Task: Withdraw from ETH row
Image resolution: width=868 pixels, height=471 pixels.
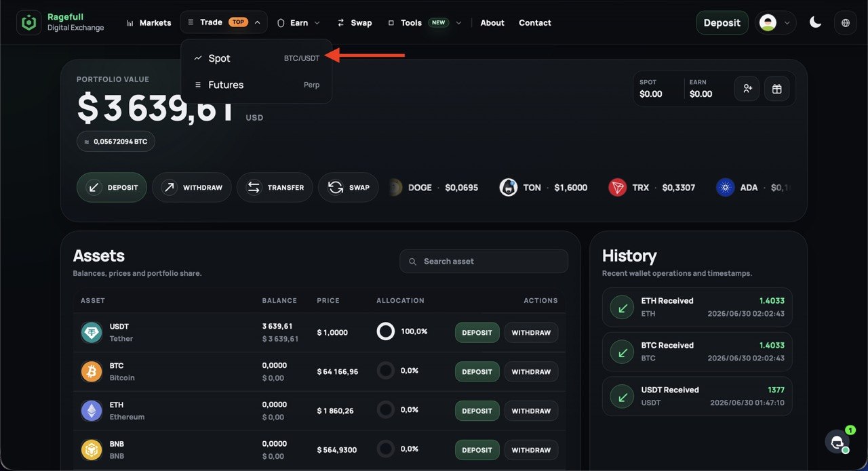Action: [532, 411]
